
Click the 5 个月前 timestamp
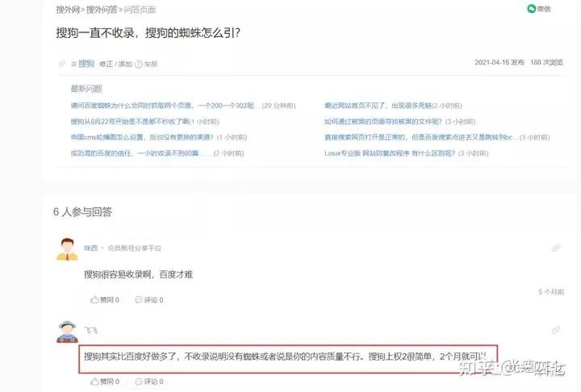[551, 292]
